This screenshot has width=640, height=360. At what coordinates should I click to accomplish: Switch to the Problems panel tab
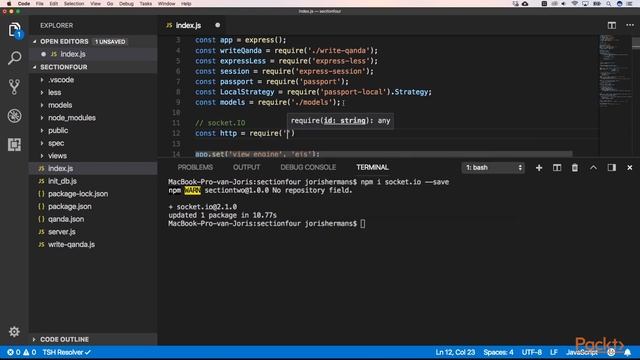click(x=195, y=167)
